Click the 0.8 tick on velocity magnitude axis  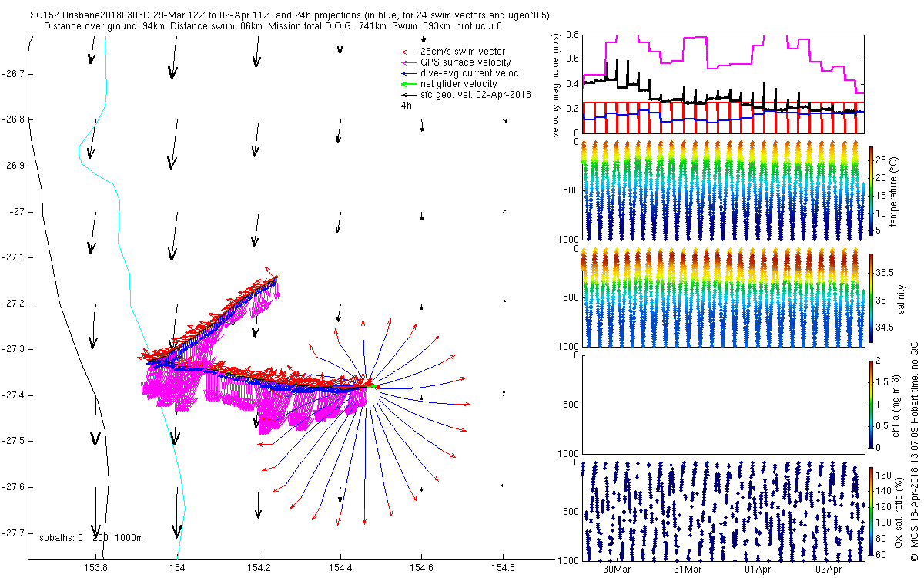tap(571, 35)
